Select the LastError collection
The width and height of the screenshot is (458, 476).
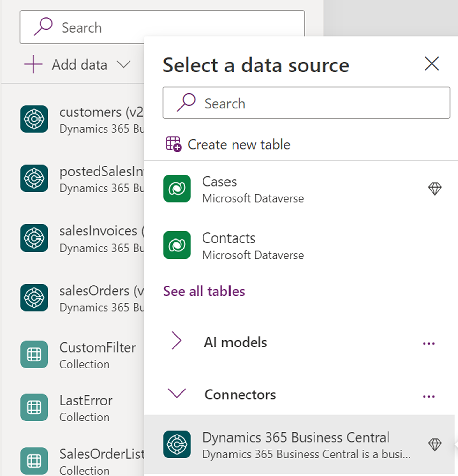(x=85, y=408)
